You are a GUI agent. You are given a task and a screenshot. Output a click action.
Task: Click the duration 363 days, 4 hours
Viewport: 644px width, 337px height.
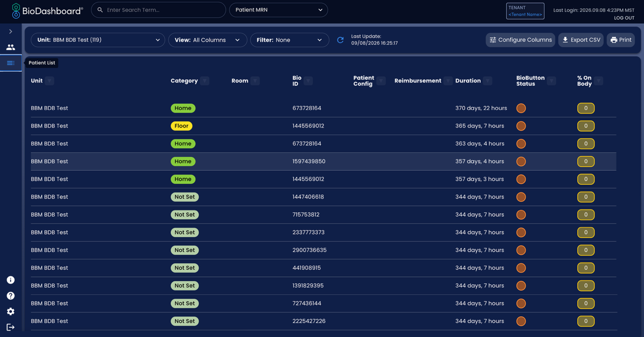[x=480, y=143]
